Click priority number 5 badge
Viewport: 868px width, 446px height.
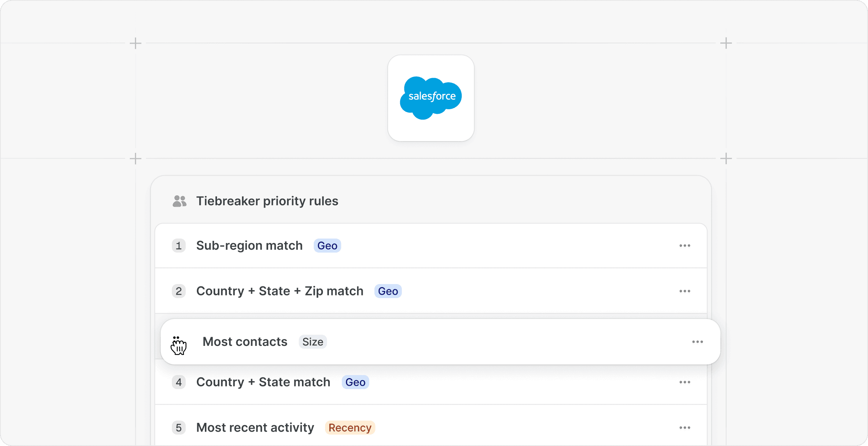coord(179,428)
